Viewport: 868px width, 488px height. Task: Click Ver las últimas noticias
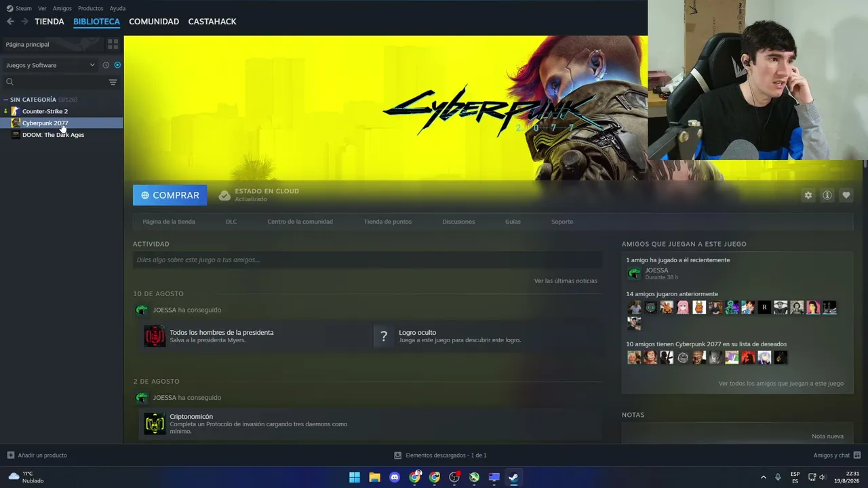[x=566, y=281]
